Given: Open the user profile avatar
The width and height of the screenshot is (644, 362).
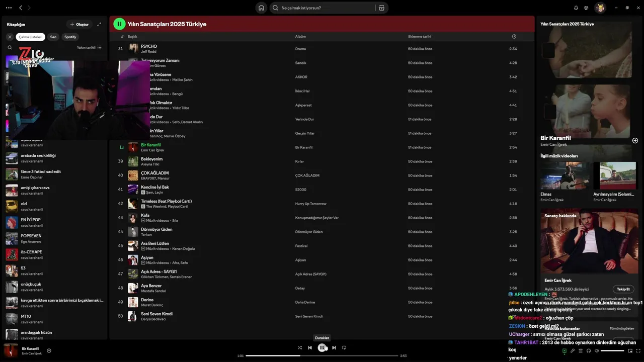Looking at the screenshot, I should [x=600, y=8].
